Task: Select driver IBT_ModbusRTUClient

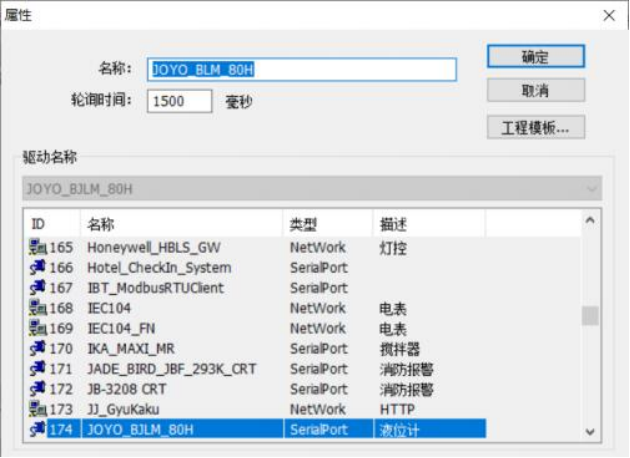Action: click(156, 288)
